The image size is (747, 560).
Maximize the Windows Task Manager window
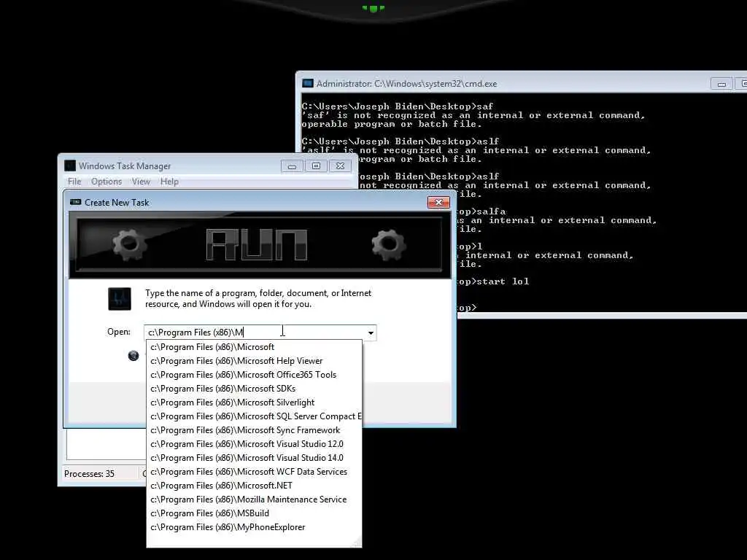[316, 166]
